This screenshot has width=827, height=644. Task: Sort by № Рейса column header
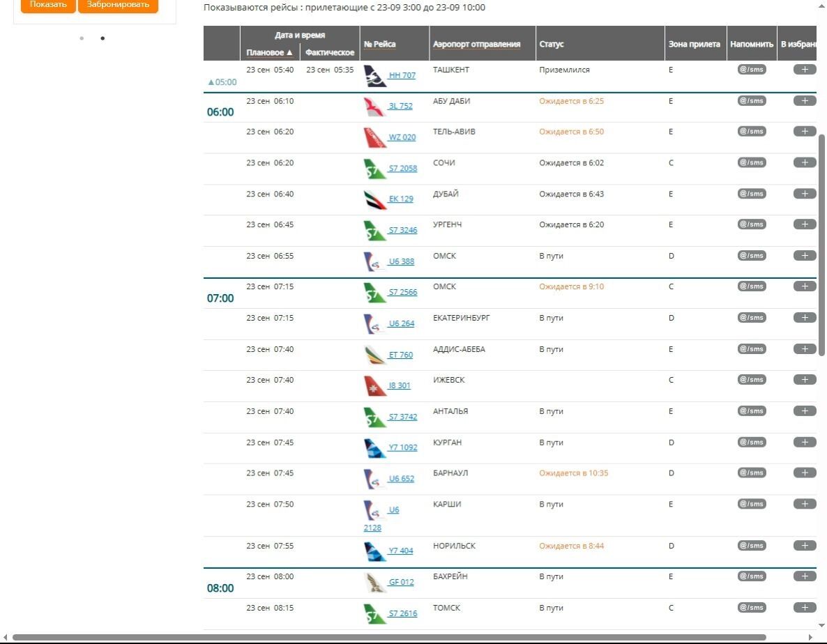click(x=379, y=44)
